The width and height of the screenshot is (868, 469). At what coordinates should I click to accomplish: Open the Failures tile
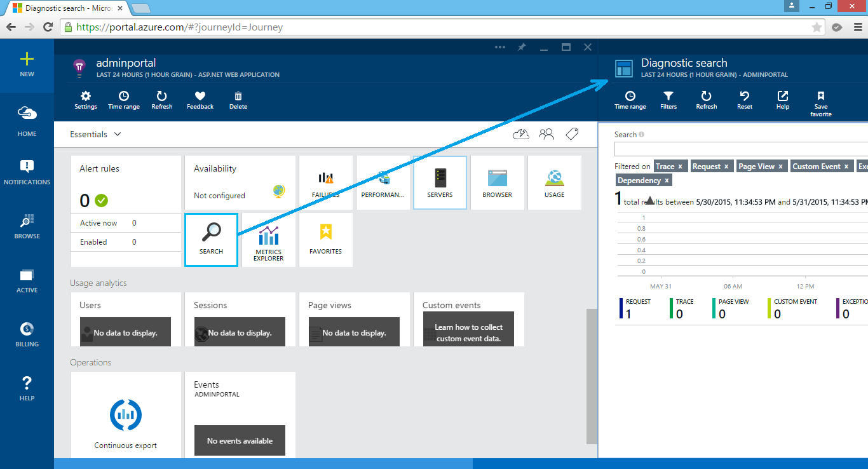[325, 182]
